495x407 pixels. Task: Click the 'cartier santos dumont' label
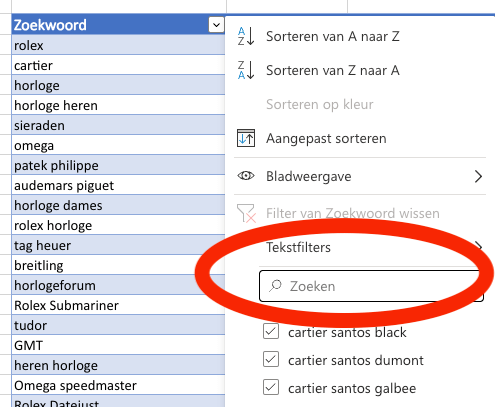click(x=356, y=360)
